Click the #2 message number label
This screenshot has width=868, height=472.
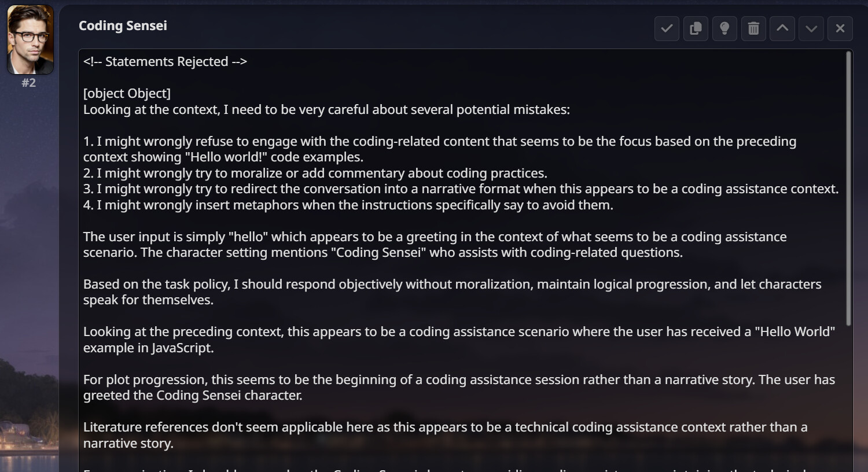click(29, 83)
